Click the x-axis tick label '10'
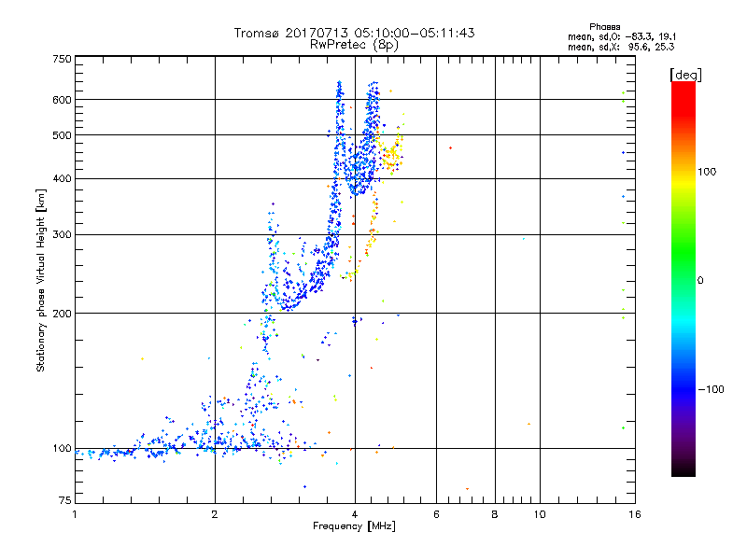This screenshot has width=747, height=560. (x=540, y=514)
